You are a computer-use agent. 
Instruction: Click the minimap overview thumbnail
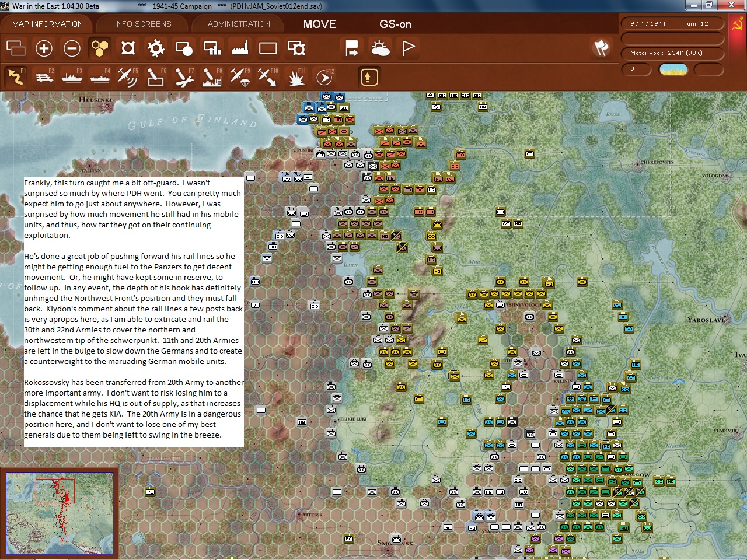point(60,513)
